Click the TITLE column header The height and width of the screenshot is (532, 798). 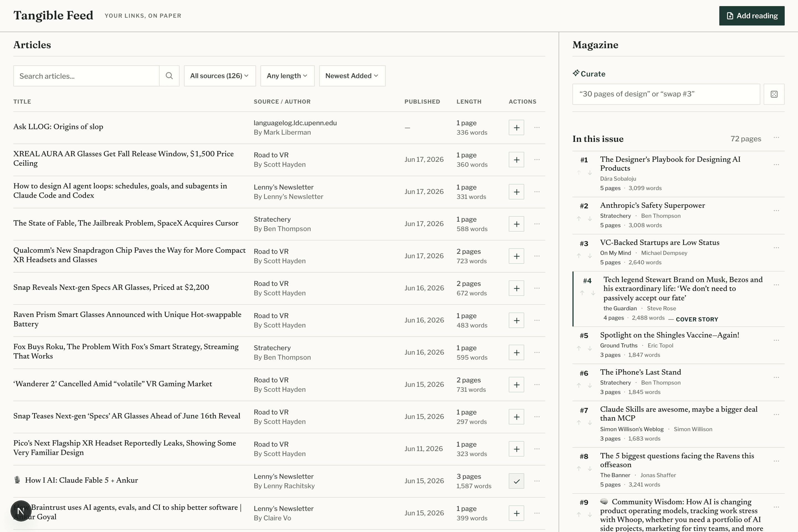[22, 102]
